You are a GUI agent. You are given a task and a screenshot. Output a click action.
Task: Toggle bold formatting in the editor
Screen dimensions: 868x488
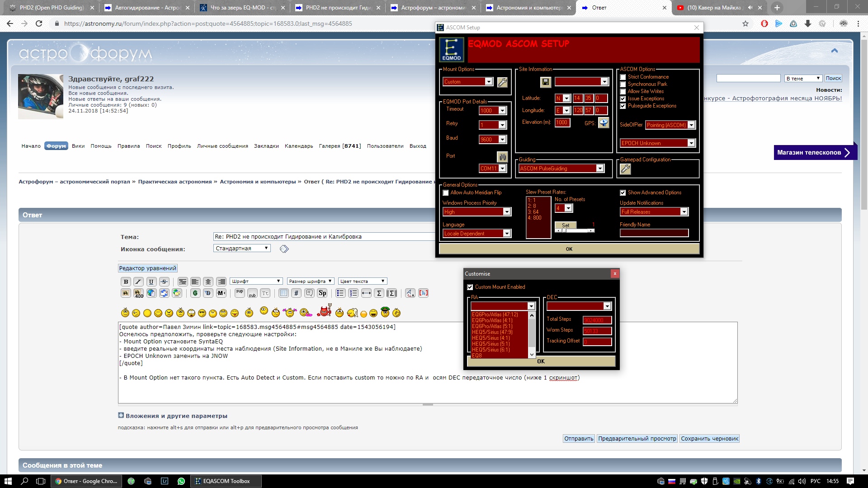pos(126,282)
